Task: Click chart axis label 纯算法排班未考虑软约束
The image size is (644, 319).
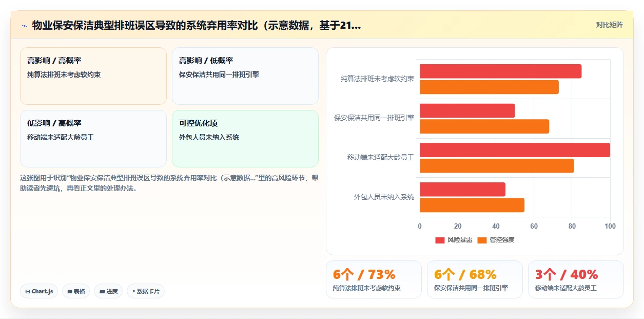Action: pos(377,79)
